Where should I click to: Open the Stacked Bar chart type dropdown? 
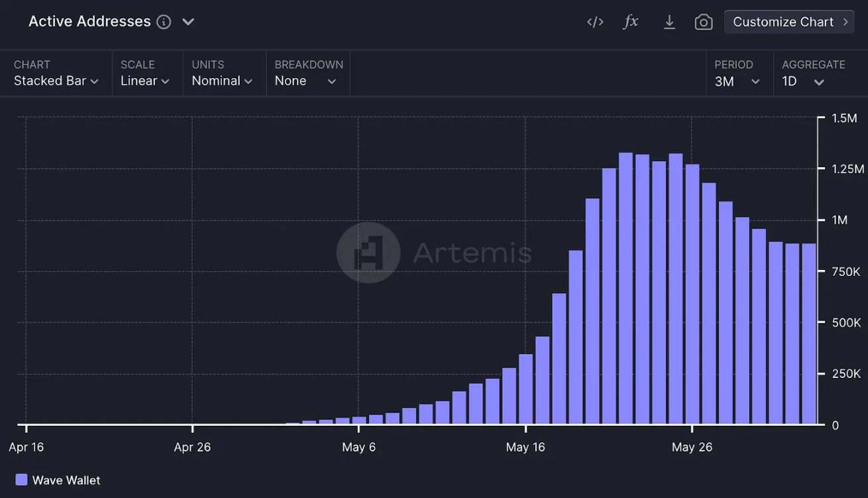point(56,81)
